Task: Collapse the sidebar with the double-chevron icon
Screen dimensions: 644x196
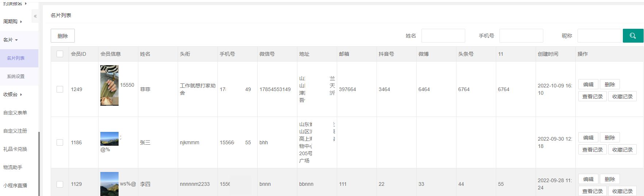Action: 35,16
